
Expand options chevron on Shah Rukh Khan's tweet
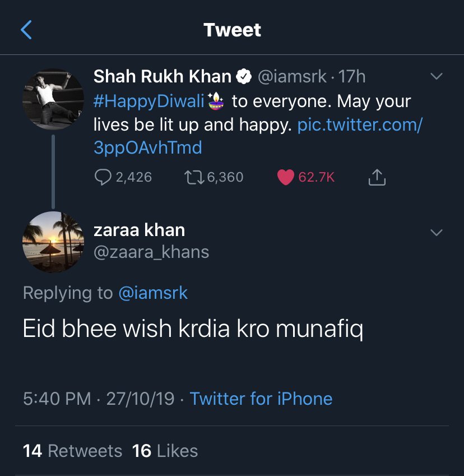coord(435,76)
